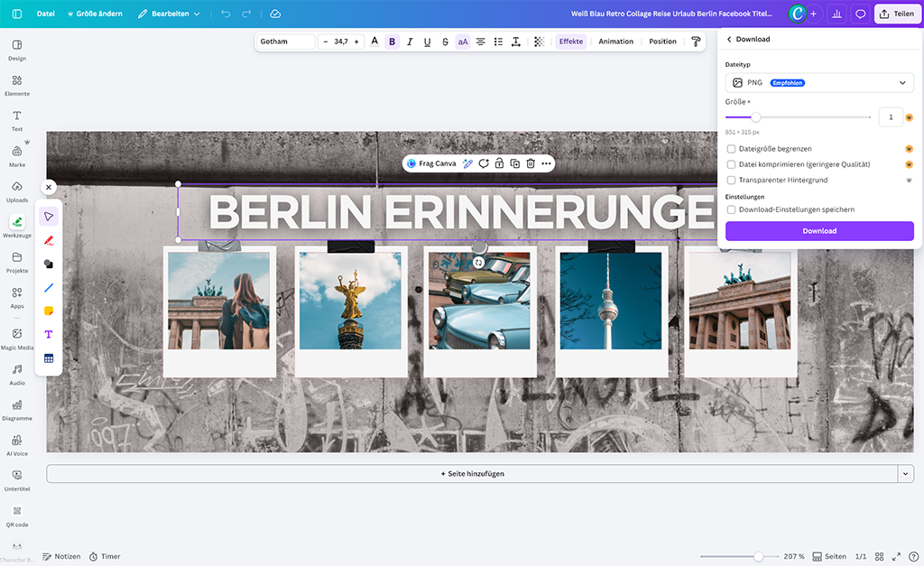Select the Draw tool in the floating toolbar
924x566 pixels.
click(49, 240)
